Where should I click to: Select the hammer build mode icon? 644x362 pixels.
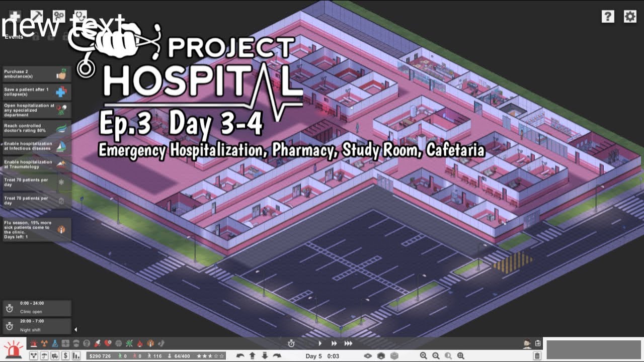coord(37,16)
